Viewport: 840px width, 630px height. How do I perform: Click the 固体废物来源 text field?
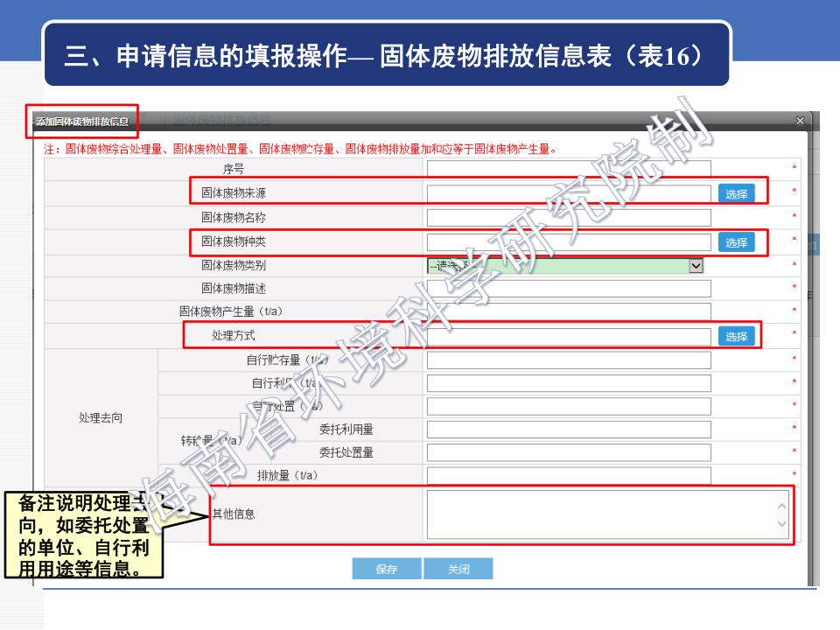click(569, 193)
